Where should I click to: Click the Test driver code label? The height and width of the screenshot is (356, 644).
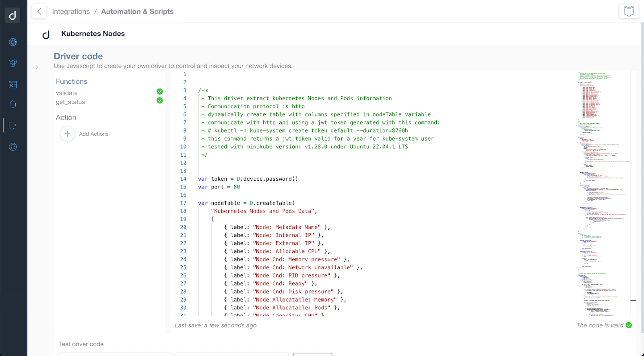[x=81, y=344]
